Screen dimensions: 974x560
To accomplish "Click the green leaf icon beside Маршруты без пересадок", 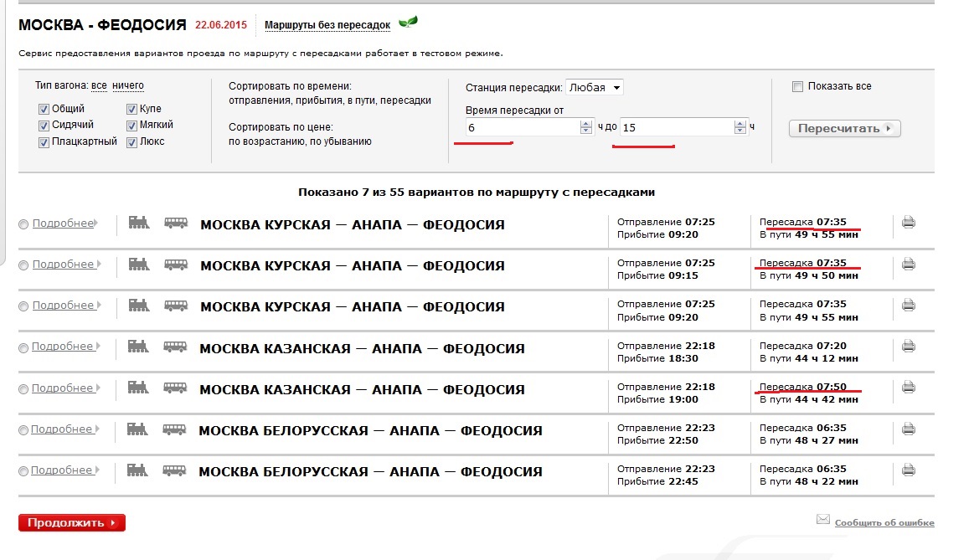I will click(x=408, y=22).
